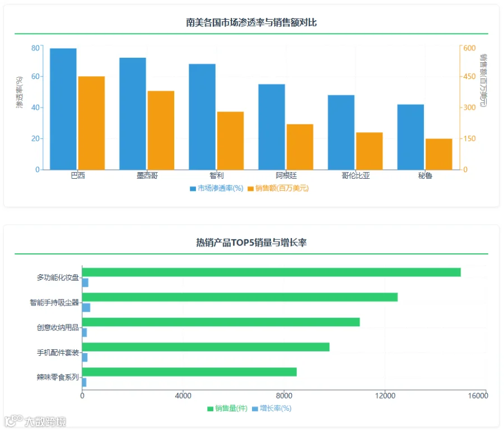Select the 辣味零食系列 green sales bar

tap(190, 372)
